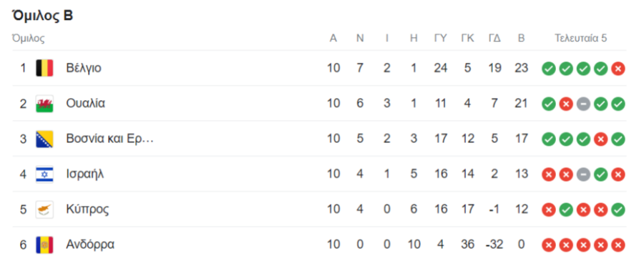The image size is (644, 266).
Task: Click Israel's green win result icon
Action: point(600,174)
